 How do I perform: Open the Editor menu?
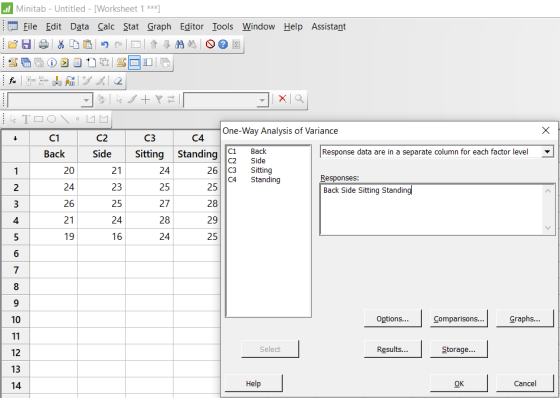click(x=192, y=26)
